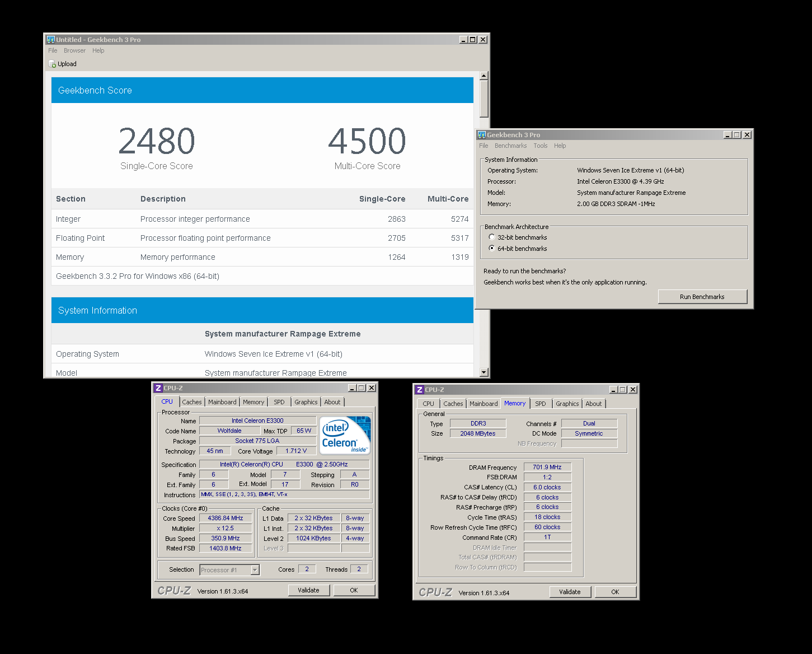Click Geekbench 3 Pro launcher title icon
The width and height of the screenshot is (812, 654).
click(x=482, y=135)
